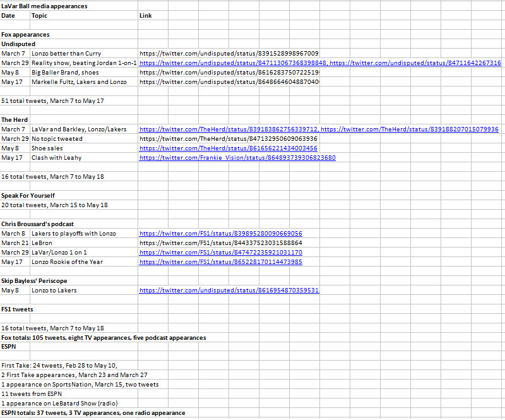This screenshot has height=420, width=505.
Task: Open the Undisputed March 29 tweet link
Action: pos(320,63)
